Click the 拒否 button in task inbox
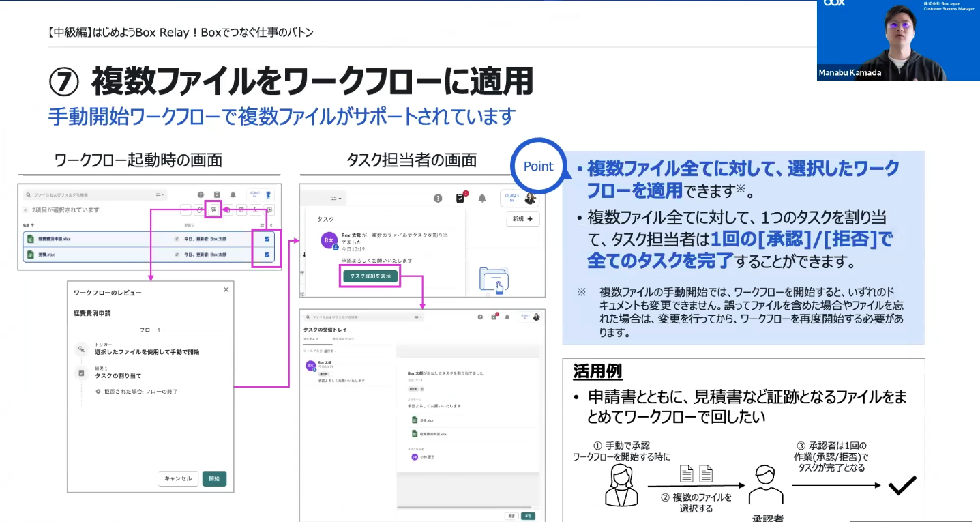The height and width of the screenshot is (522, 980). [511, 516]
